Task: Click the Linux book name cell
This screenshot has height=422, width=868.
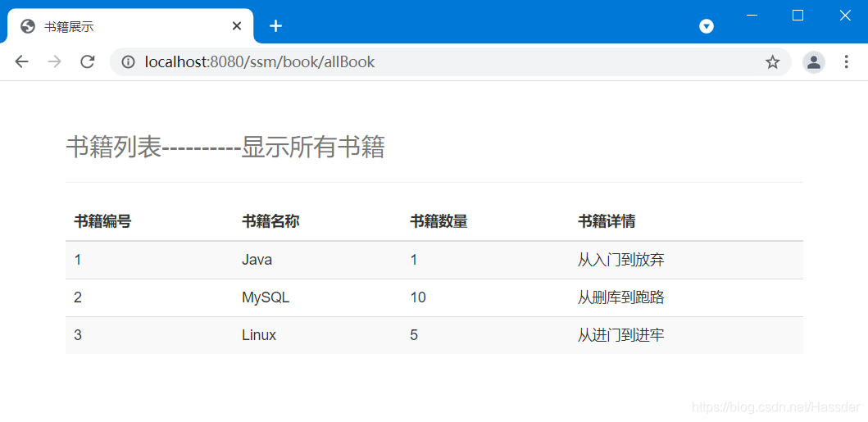Action: (x=259, y=335)
